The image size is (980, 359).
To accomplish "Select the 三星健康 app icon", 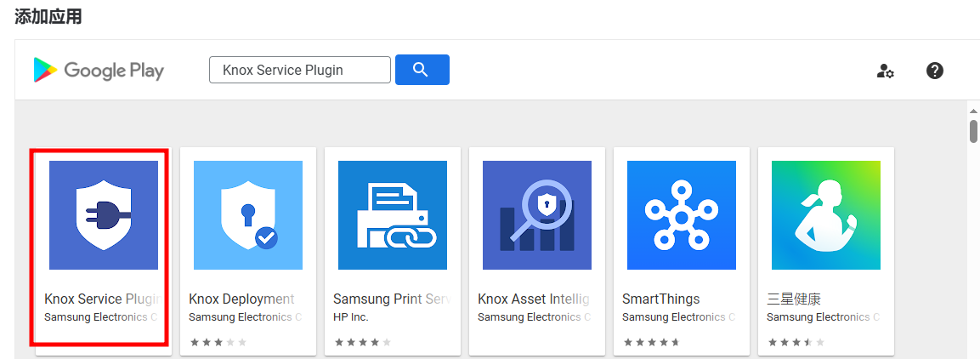I will click(x=825, y=215).
